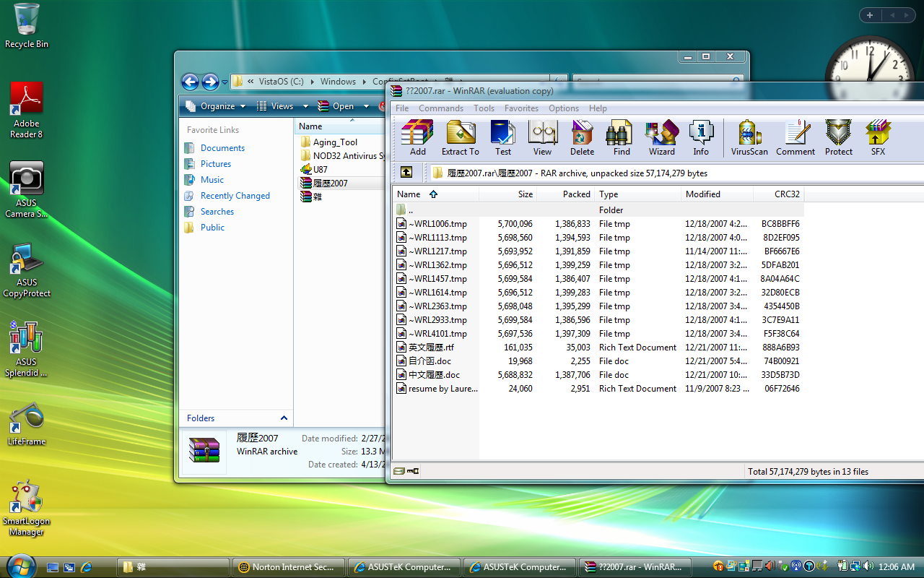The image size is (924, 578).
Task: Click the Windows Start button
Action: (x=20, y=566)
